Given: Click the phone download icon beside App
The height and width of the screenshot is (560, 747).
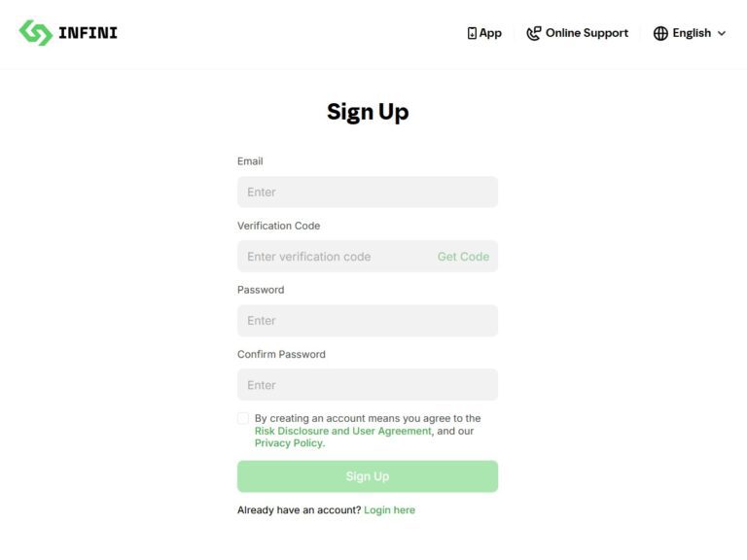Looking at the screenshot, I should (472, 33).
